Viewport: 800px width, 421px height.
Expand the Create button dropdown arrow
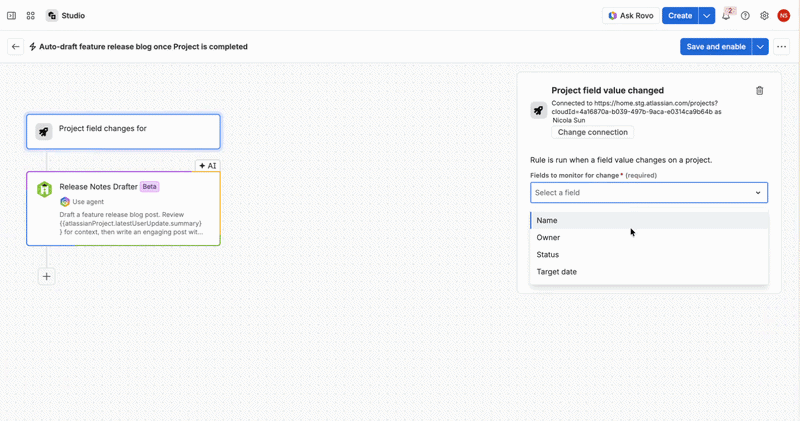tap(707, 16)
